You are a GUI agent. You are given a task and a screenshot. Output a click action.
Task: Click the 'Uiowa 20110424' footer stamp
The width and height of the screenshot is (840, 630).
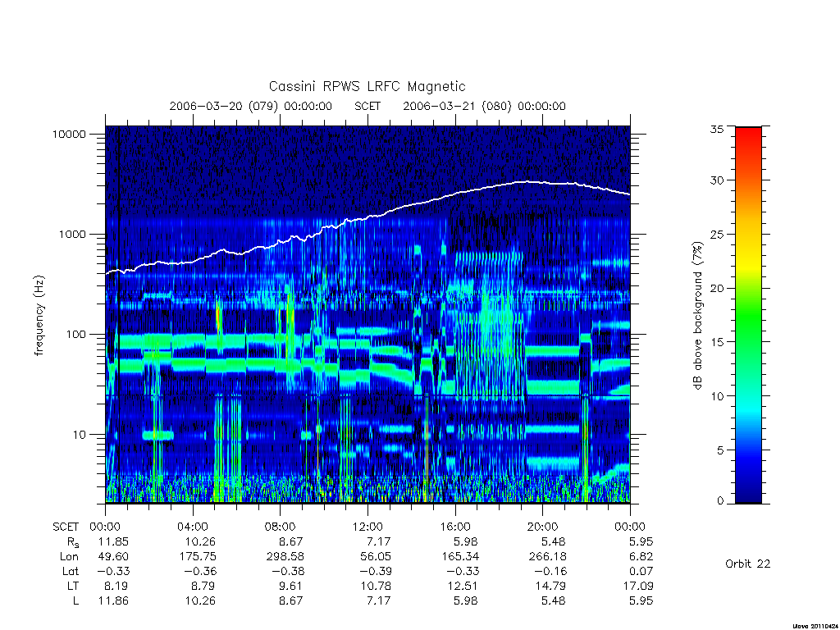815,626
